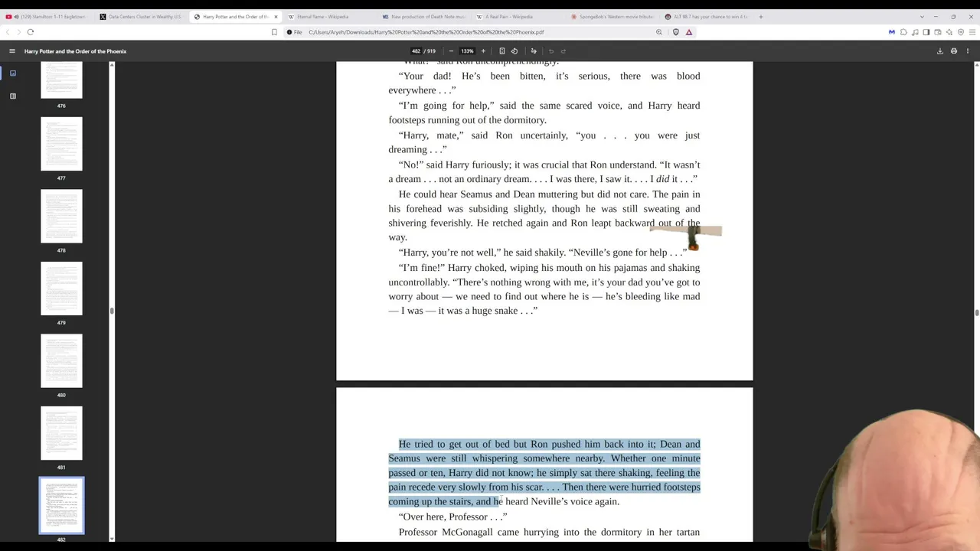This screenshot has width=980, height=551.
Task: Show the thumbnails view in sidebar
Action: [13, 73]
